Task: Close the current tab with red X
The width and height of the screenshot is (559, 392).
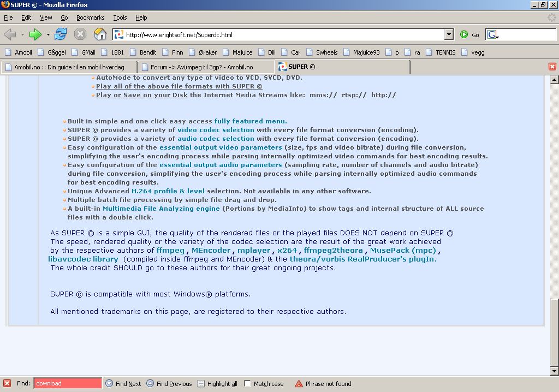Action: tap(552, 67)
